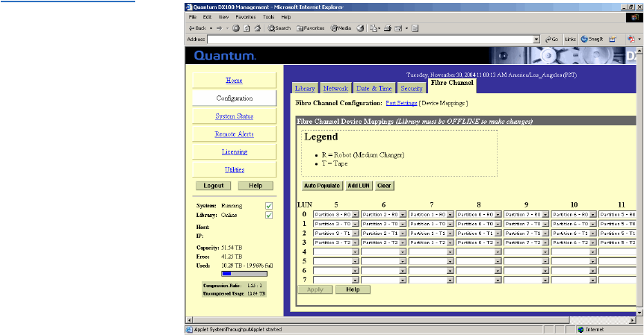This screenshot has height=335, width=644.
Task: Open the Media toolbar button
Action: click(341, 28)
